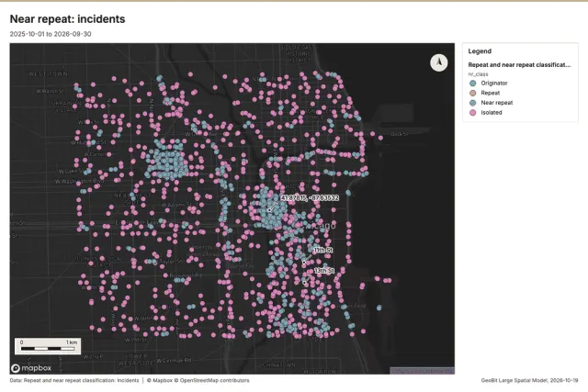Select the Near repeat legend swatch

coord(472,103)
